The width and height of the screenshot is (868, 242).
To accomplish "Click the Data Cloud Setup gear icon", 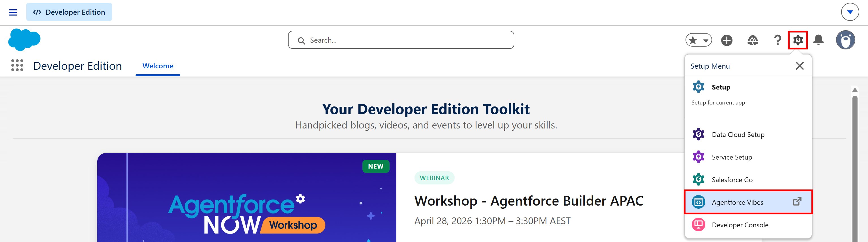I will 698,134.
